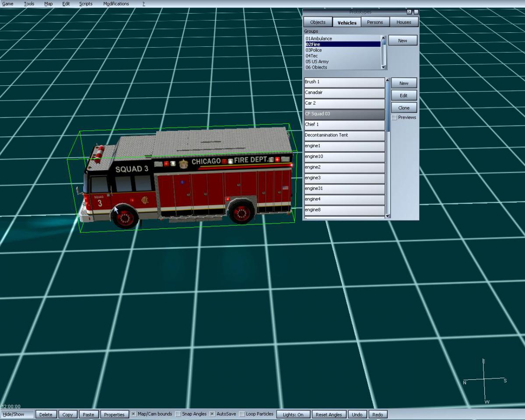Open the Tools menu
The width and height of the screenshot is (525, 420).
(29, 3)
